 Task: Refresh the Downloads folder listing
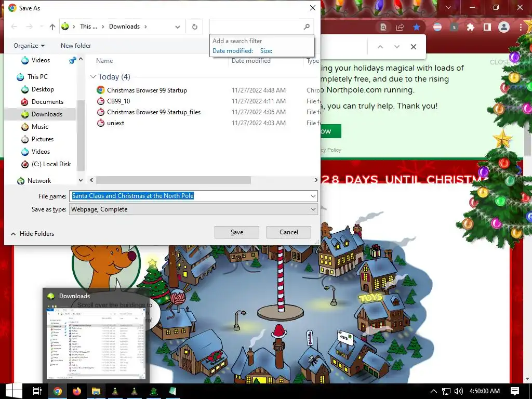pyautogui.click(x=194, y=27)
